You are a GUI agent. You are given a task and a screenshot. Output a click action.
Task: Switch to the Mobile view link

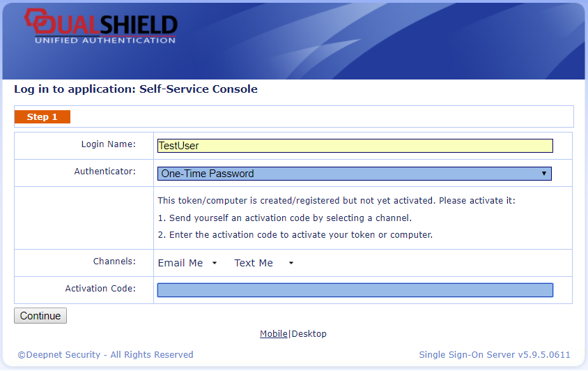pos(273,334)
